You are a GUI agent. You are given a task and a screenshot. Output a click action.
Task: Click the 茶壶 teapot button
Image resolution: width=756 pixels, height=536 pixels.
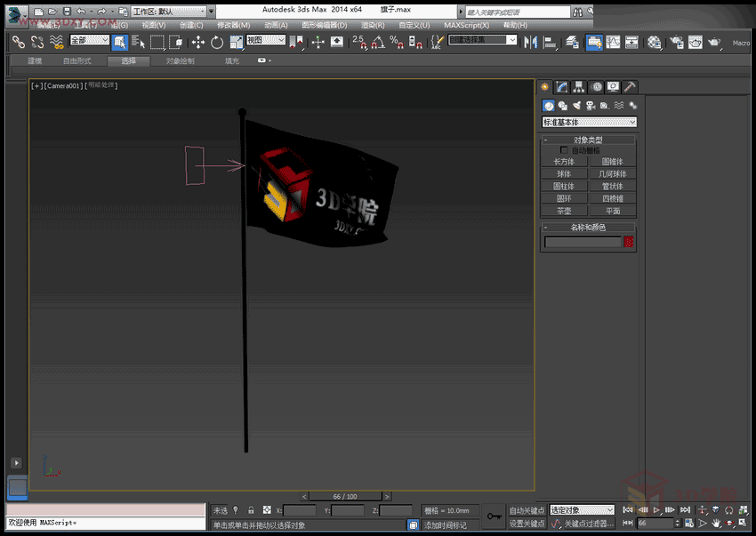[x=564, y=212]
